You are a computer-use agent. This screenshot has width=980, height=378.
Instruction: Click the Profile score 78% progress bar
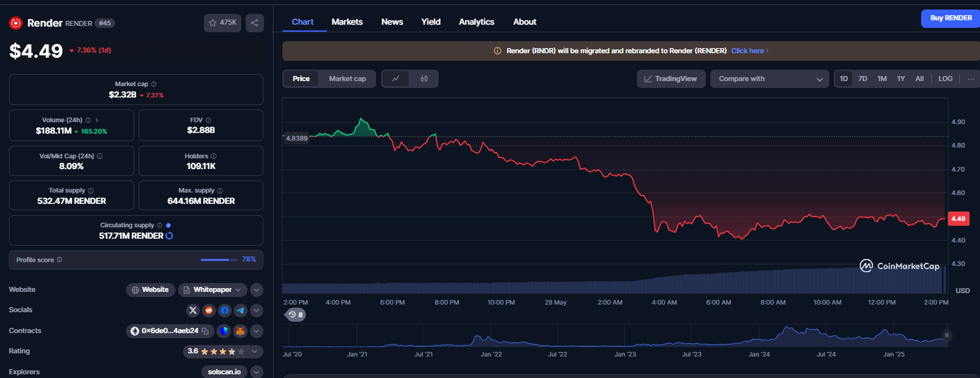pos(218,260)
